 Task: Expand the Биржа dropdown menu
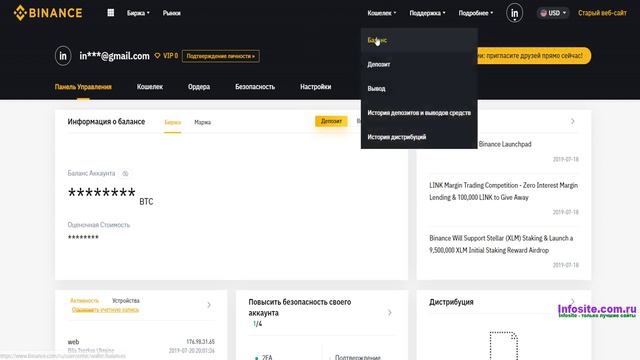pos(138,13)
